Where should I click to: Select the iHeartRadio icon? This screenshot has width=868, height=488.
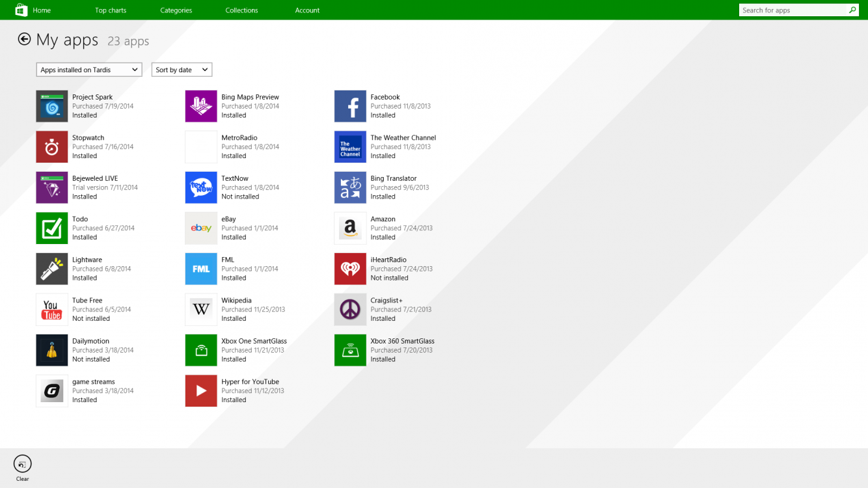pyautogui.click(x=350, y=269)
